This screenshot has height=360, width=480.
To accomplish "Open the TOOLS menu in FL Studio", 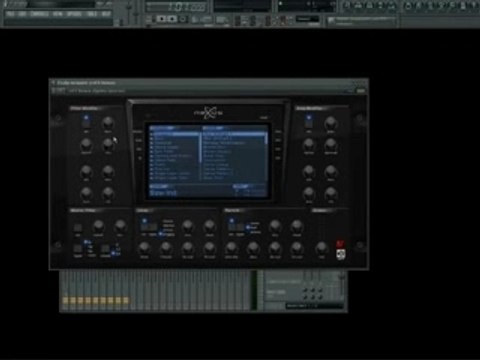I will tap(92, 14).
